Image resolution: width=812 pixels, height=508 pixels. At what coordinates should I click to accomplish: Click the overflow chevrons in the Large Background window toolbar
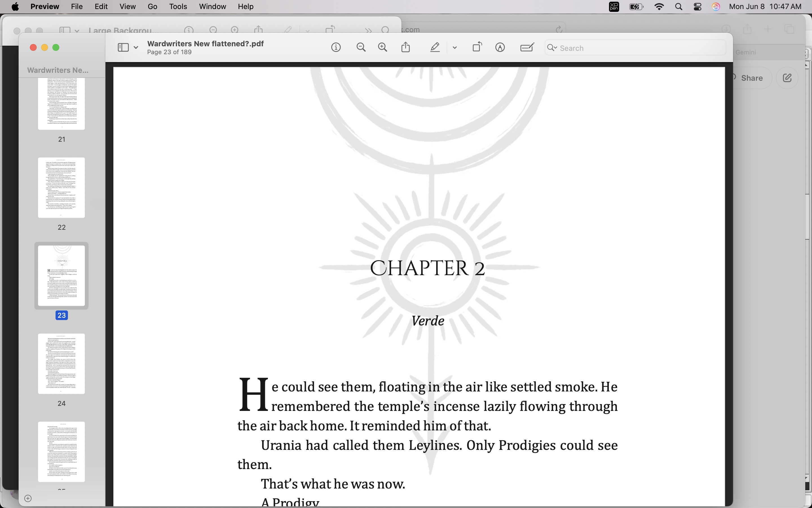pos(369,30)
